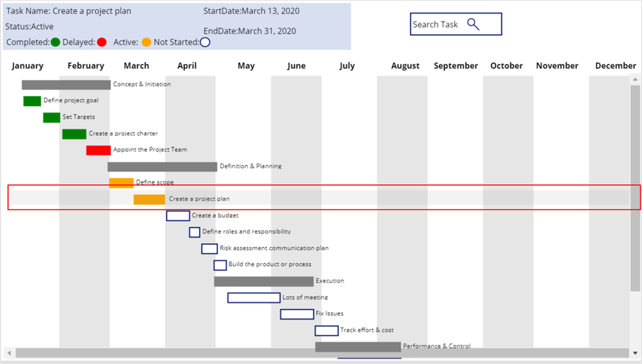
Task: Click the vertical scrollbar down arrow
Action: pyautogui.click(x=635, y=353)
